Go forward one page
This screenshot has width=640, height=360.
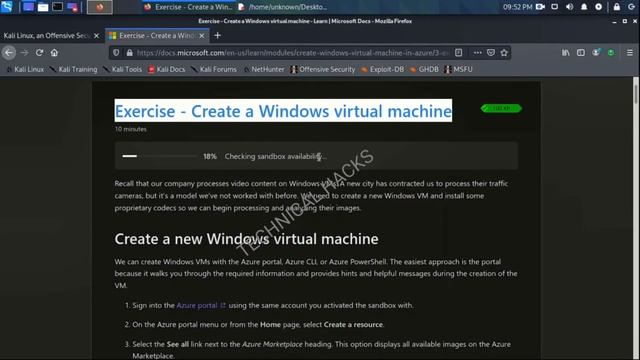point(24,53)
